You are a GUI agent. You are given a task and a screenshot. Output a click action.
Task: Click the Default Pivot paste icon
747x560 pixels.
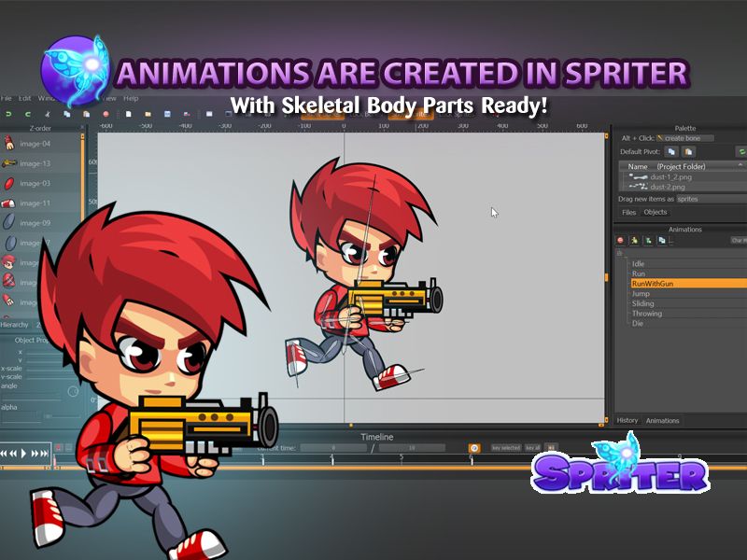tap(688, 152)
